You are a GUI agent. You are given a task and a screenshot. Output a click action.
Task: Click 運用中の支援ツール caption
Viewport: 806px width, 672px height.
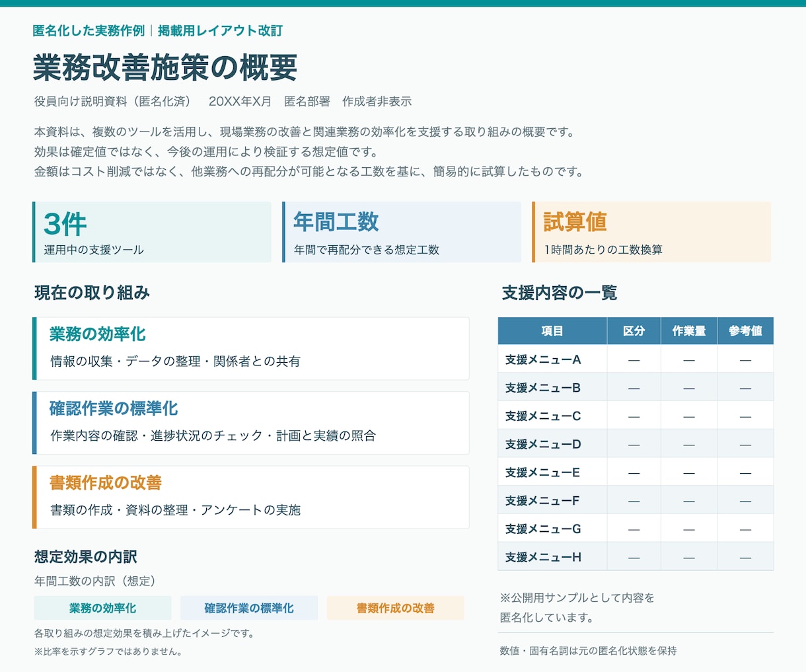[94, 250]
